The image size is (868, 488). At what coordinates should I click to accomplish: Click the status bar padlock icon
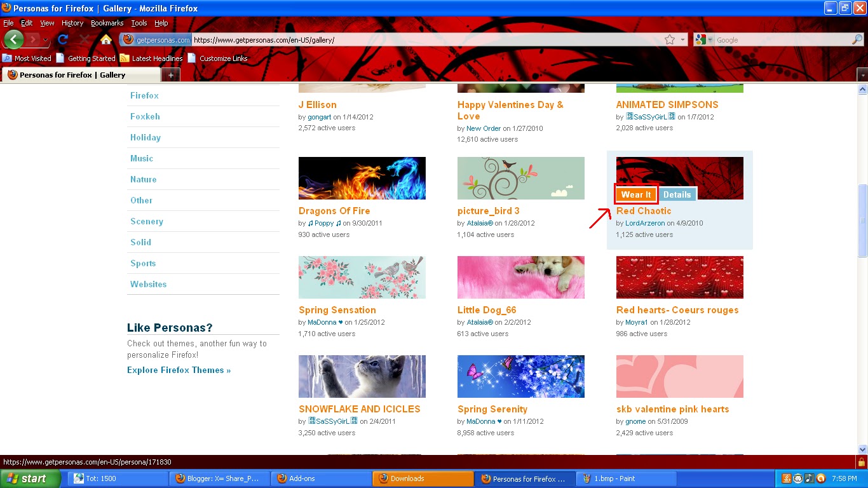861,462
